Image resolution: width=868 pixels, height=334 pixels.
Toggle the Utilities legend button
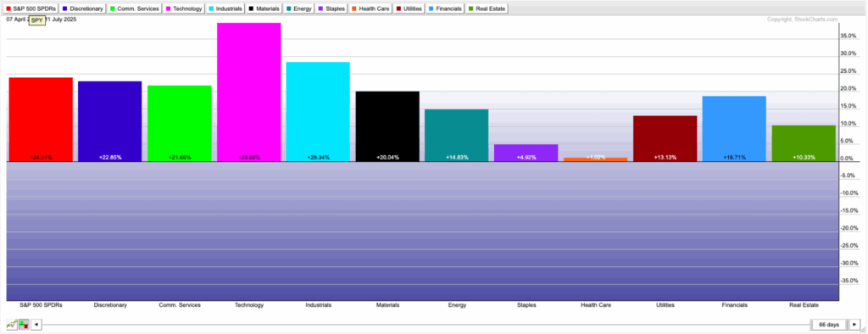point(409,8)
